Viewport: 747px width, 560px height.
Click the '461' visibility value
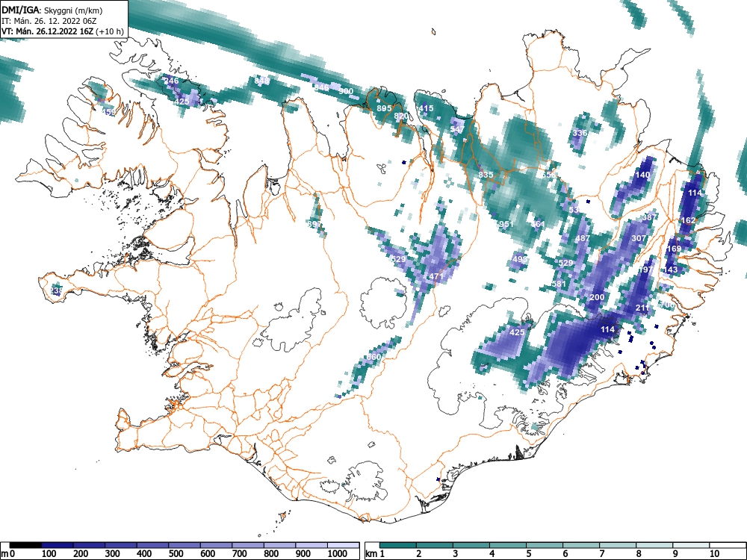pos(538,224)
